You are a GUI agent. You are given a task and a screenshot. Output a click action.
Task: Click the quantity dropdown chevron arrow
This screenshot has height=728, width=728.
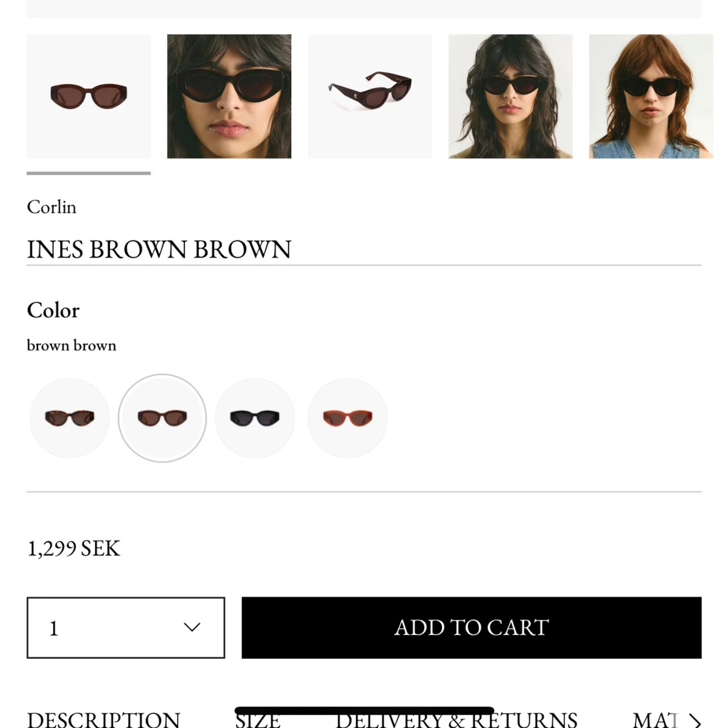(x=192, y=627)
